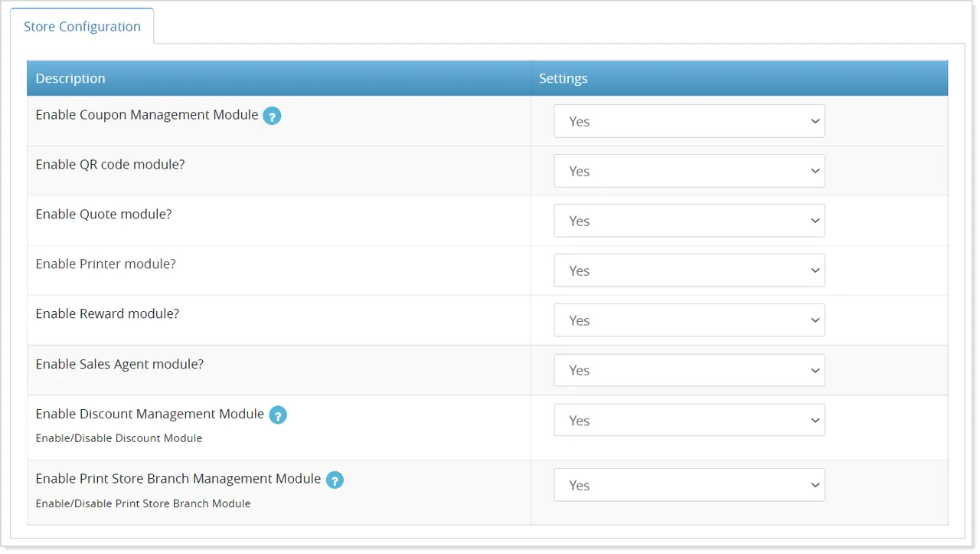
Task: Click the Enable/Disable Discount Module text
Action: coord(119,438)
